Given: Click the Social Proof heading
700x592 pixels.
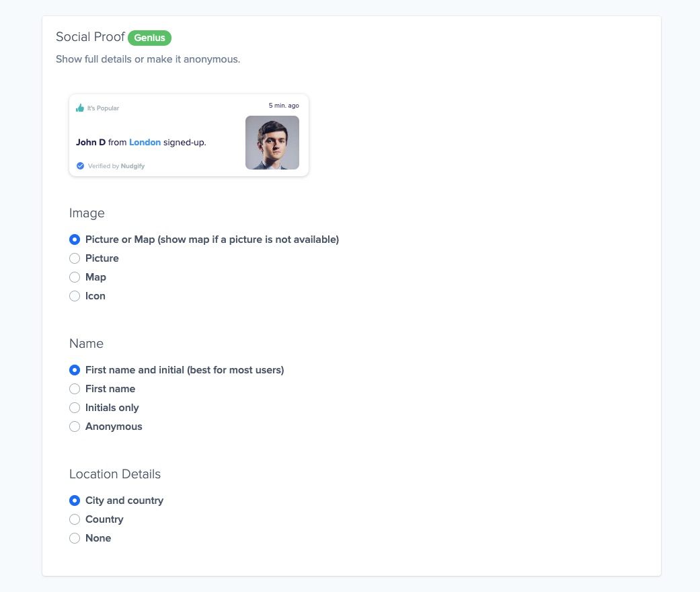Looking at the screenshot, I should pyautogui.click(x=90, y=37).
